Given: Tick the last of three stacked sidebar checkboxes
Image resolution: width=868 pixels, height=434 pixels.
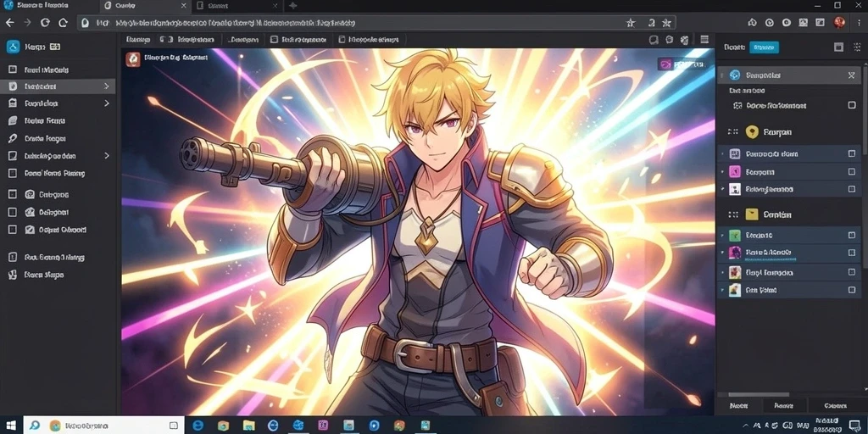Looking at the screenshot, I should coord(13,229).
